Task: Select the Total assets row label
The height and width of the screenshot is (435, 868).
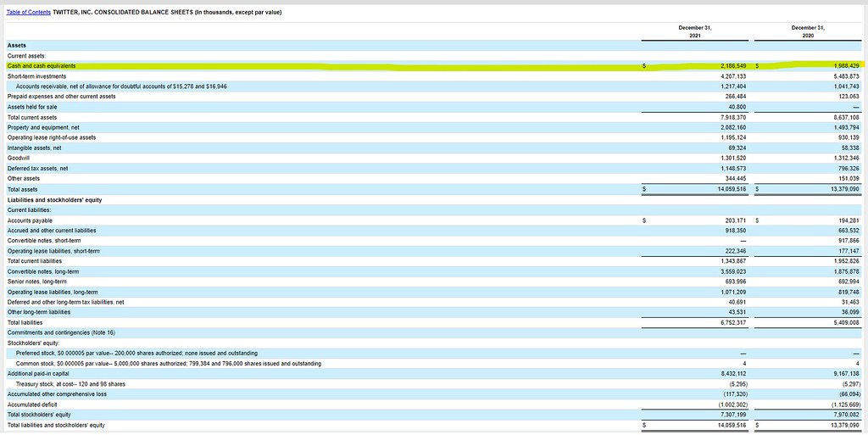Action: click(x=24, y=188)
